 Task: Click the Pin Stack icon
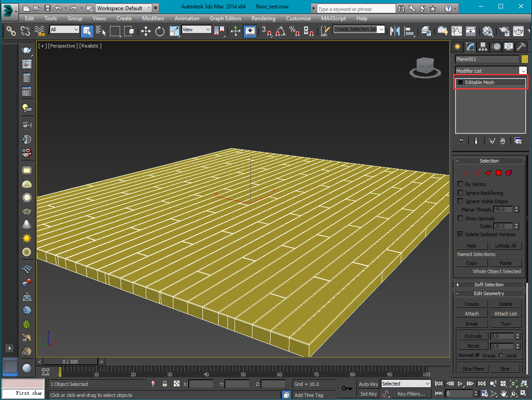[x=461, y=141]
